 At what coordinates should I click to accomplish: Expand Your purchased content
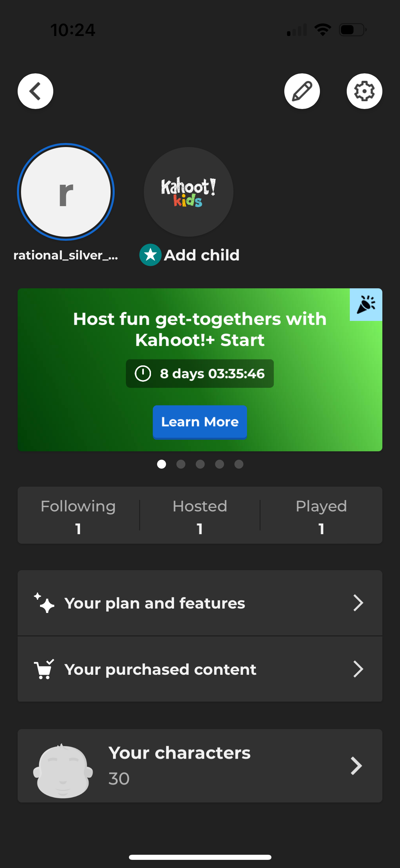coord(200,669)
